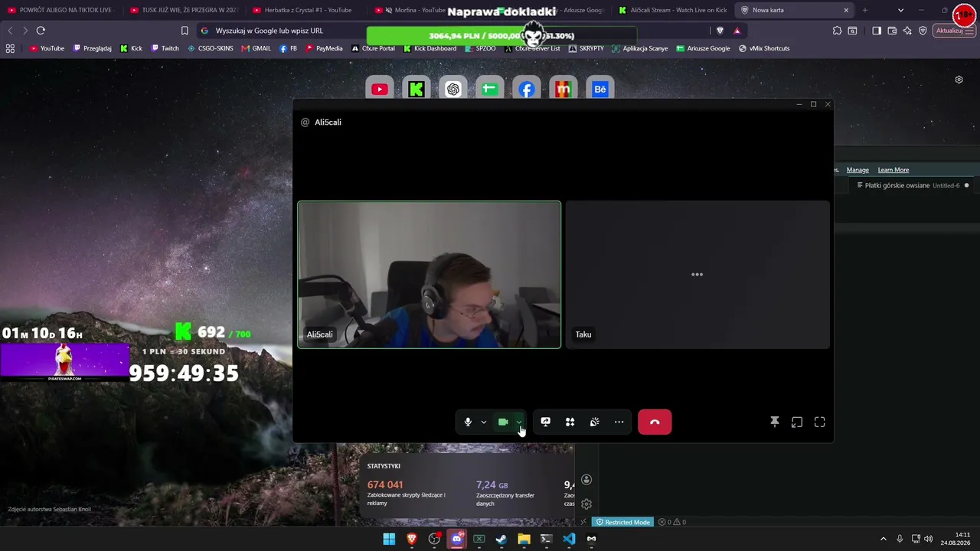The image size is (980, 551).
Task: Toggle the browser sidebar panel
Action: coord(877,31)
